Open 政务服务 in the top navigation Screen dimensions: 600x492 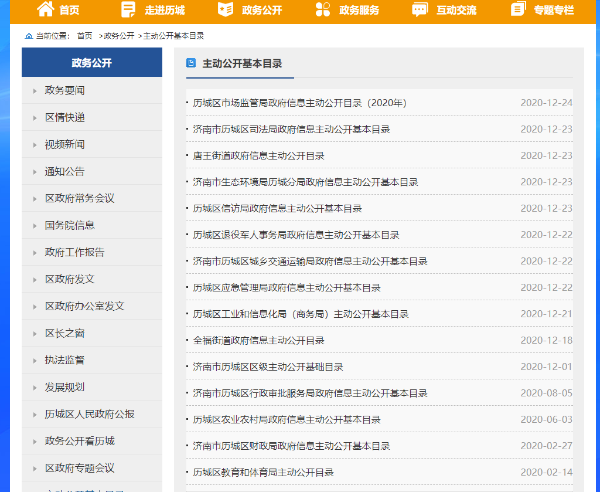(x=359, y=10)
